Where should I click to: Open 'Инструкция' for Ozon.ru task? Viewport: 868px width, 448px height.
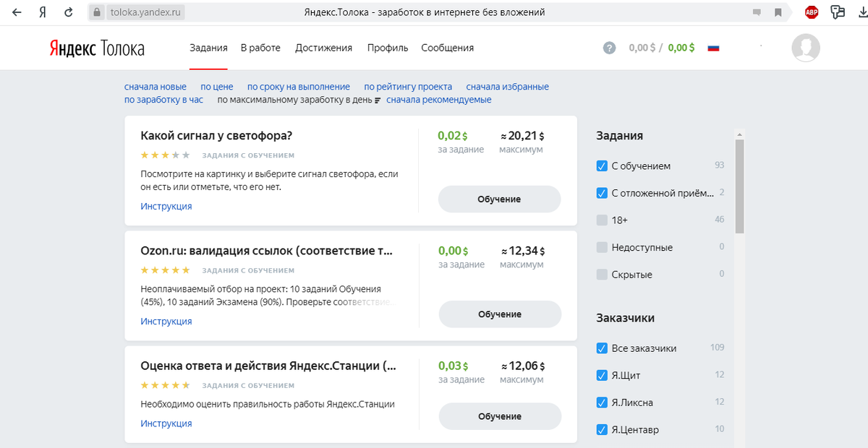point(166,322)
